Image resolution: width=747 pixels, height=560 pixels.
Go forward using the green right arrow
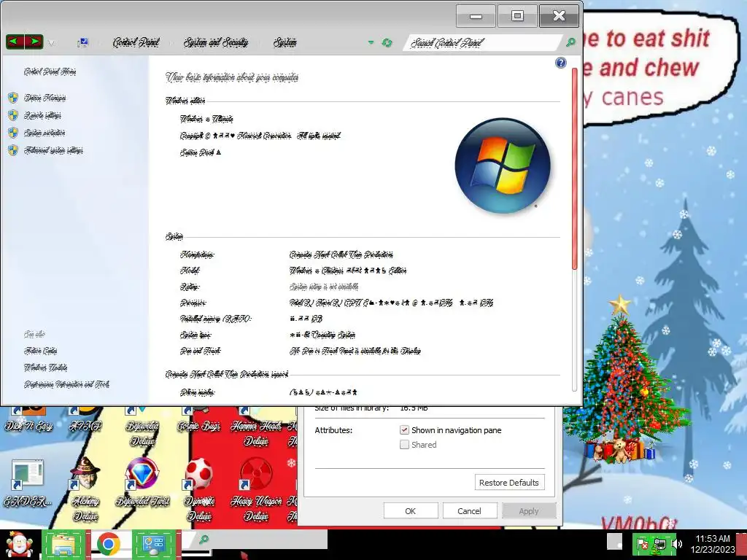(34, 42)
